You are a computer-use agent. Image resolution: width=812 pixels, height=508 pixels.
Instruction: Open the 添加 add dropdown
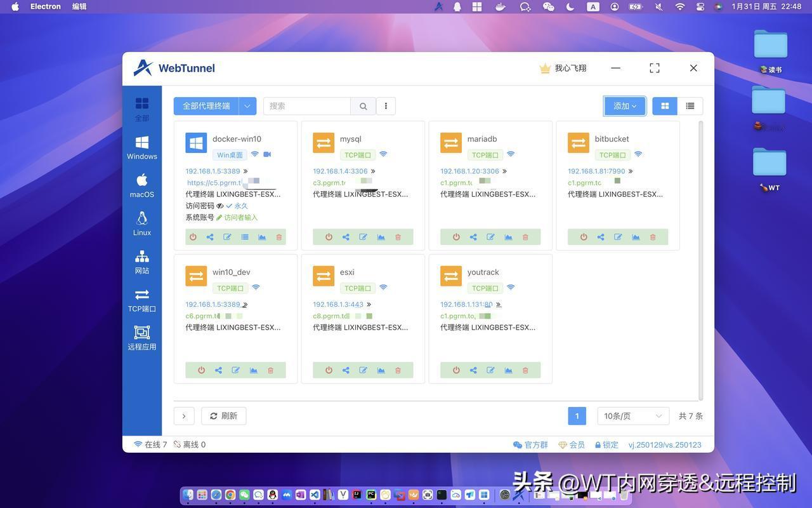tap(624, 106)
